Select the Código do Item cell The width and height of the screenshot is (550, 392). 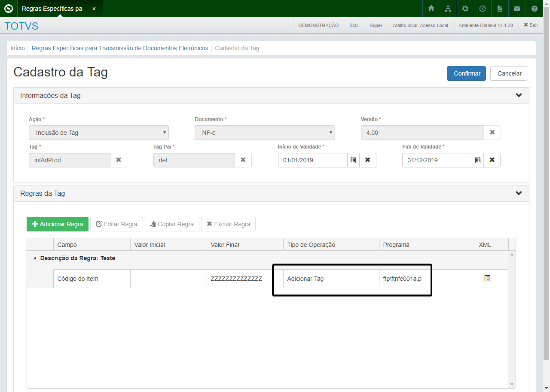tap(92, 279)
